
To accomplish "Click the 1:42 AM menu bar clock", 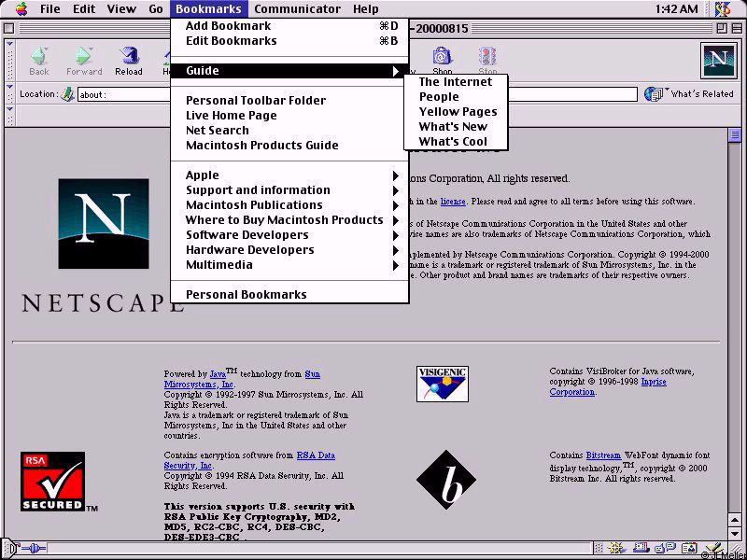I will tap(676, 9).
